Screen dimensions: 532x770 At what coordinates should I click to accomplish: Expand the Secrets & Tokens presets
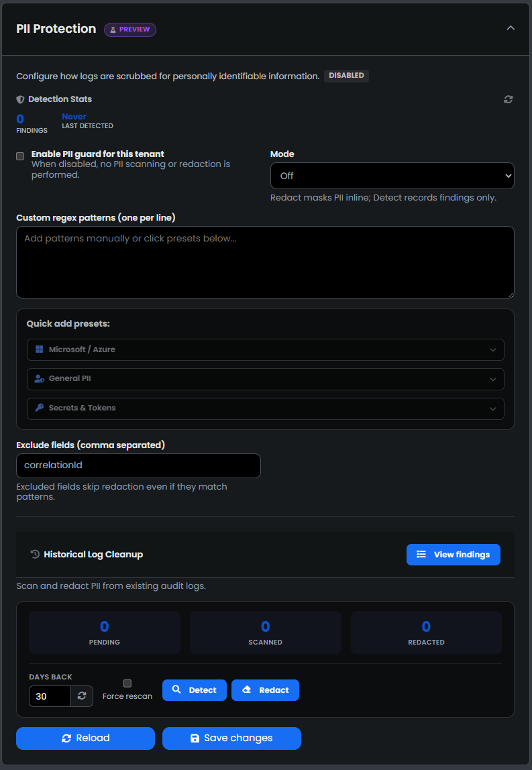pos(265,408)
